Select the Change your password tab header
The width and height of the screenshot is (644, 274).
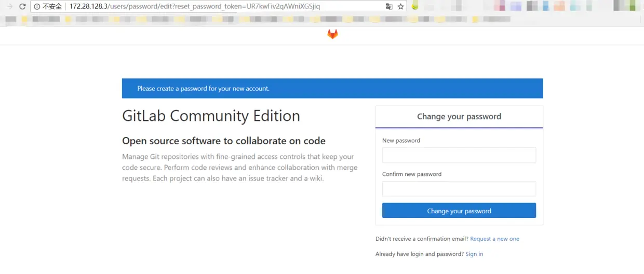(x=459, y=117)
